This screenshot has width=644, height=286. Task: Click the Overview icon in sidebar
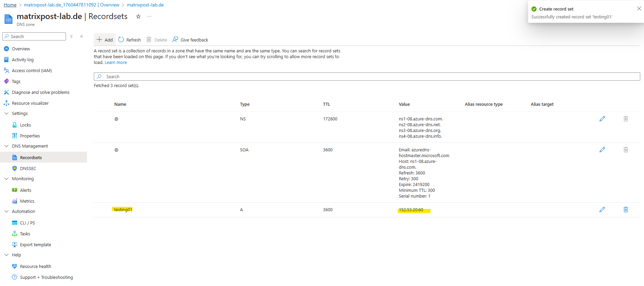pos(6,49)
